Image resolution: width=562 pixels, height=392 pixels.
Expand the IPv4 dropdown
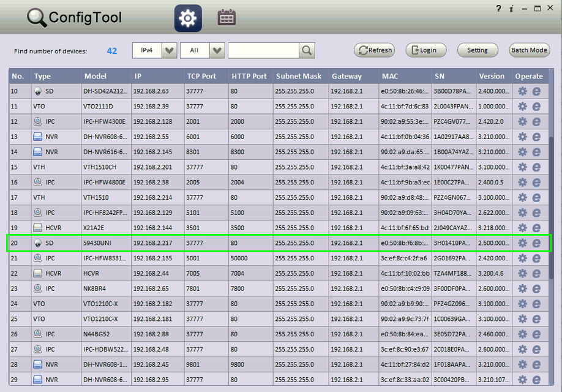[170, 51]
